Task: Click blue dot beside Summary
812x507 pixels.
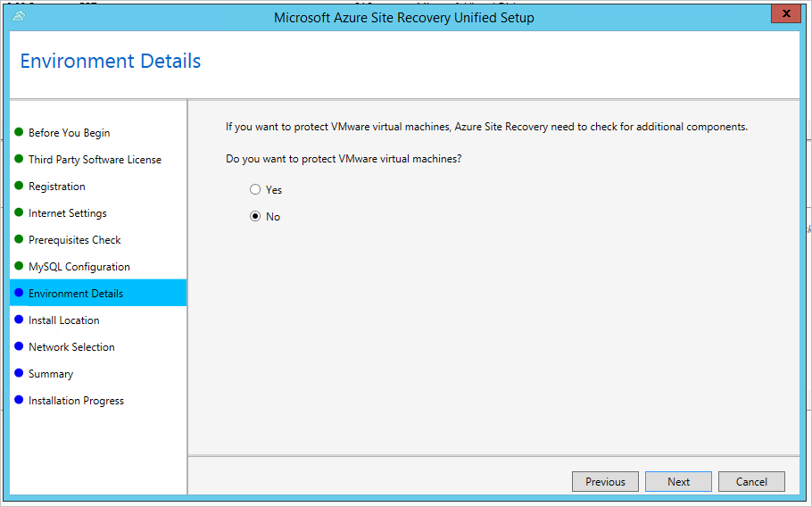Action: pyautogui.click(x=19, y=373)
